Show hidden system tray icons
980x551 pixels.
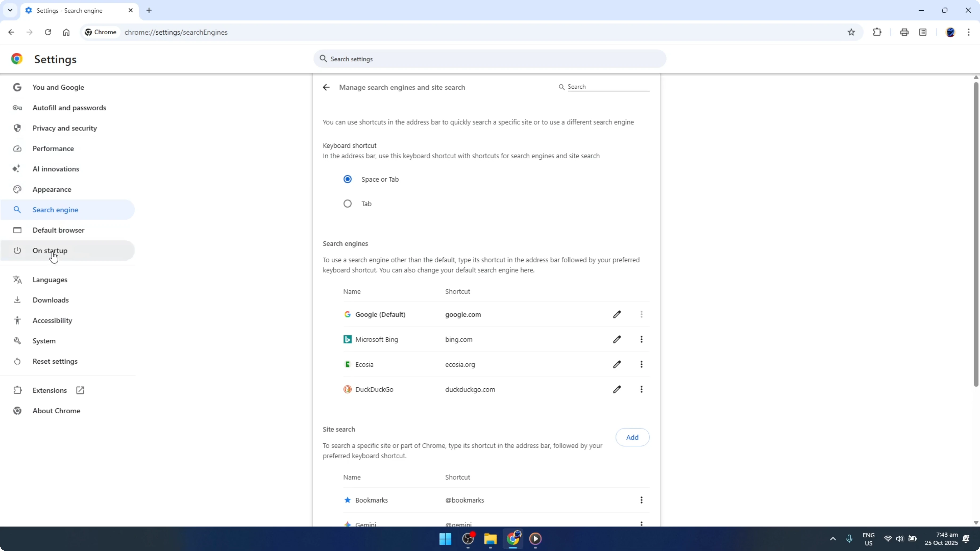coord(833,539)
